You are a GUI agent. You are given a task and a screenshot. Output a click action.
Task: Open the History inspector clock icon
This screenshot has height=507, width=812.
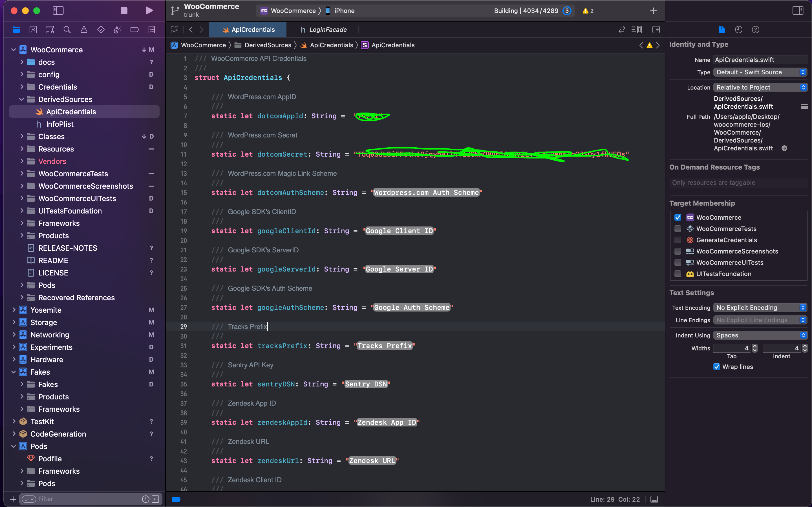click(x=738, y=30)
